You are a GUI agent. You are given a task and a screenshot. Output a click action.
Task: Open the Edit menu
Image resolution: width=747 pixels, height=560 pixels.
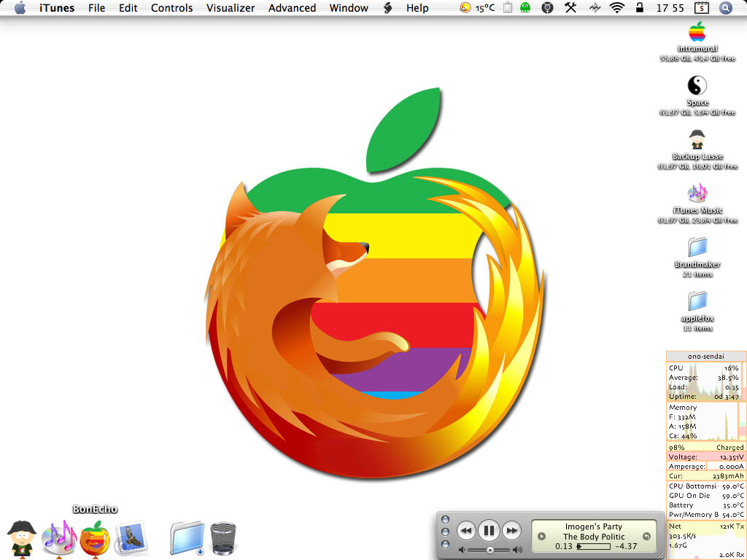(x=128, y=8)
